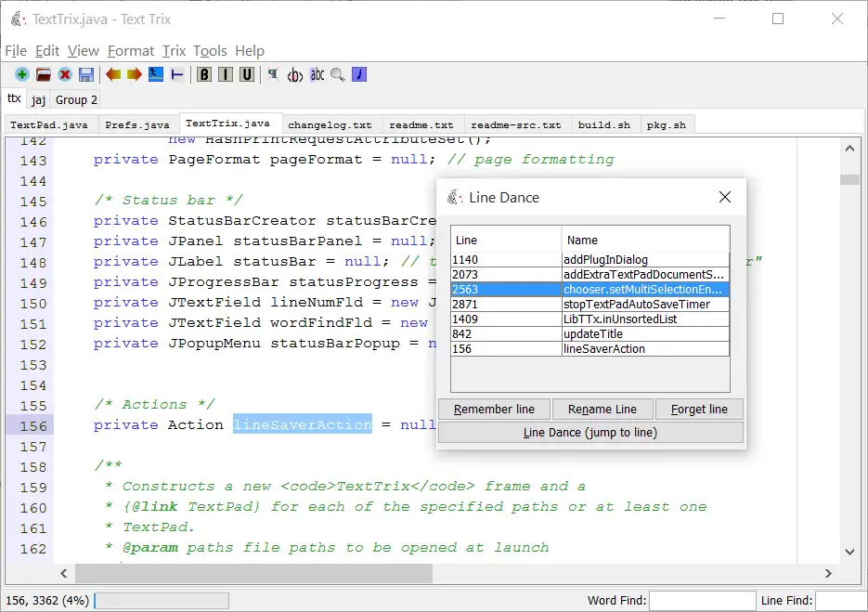Viewport: 868px width, 612px height.
Task: Click the new file green plus icon
Action: pyautogui.click(x=21, y=74)
